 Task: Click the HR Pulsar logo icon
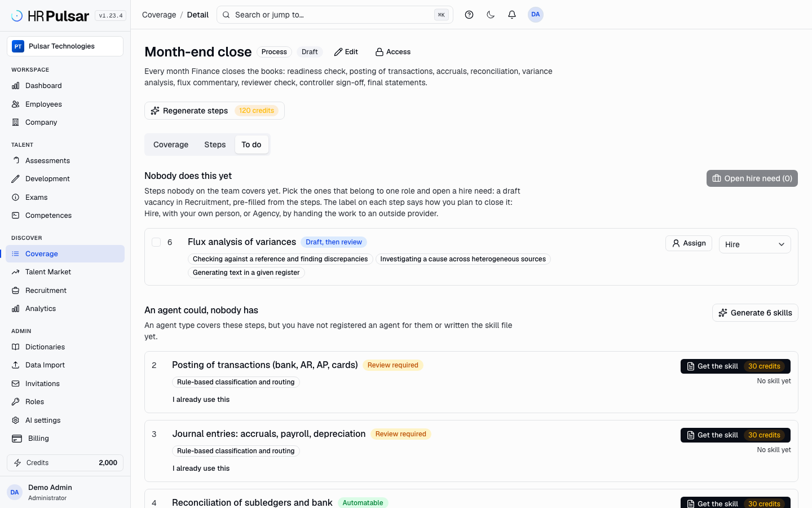17,16
